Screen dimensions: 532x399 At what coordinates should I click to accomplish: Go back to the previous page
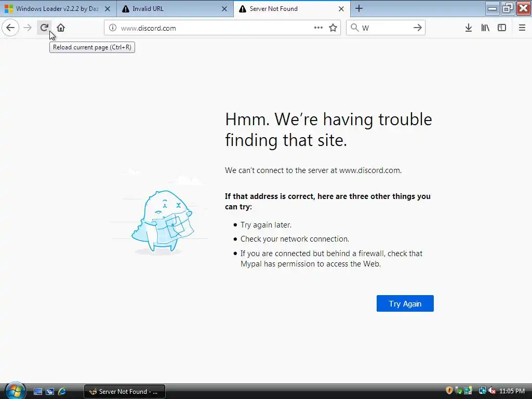click(x=10, y=28)
